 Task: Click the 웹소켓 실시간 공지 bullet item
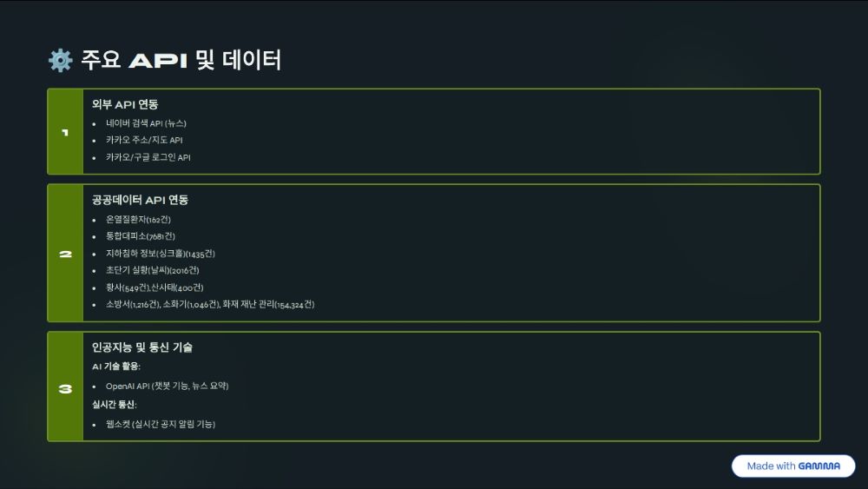point(161,424)
